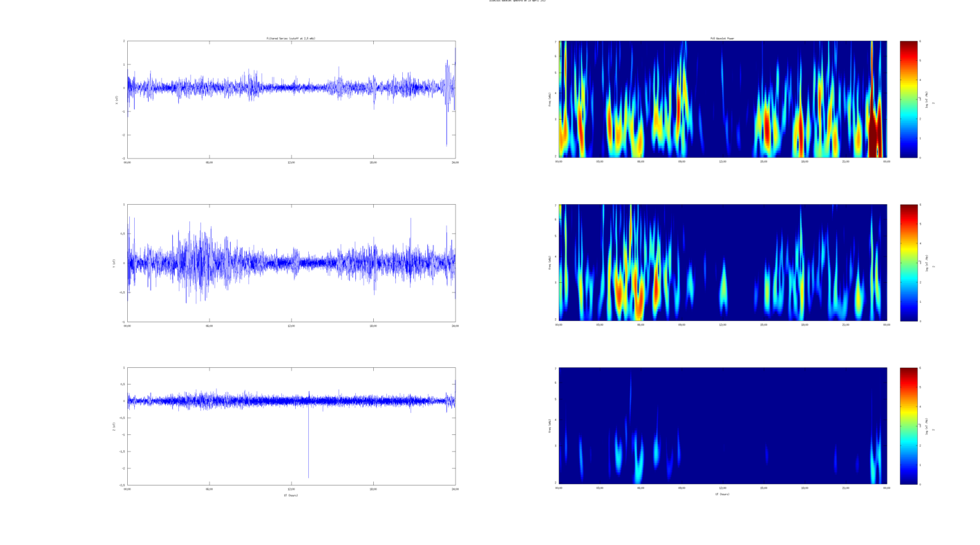Click 'UT (hours)' label under bottom spectrogram
This screenshot has width=980, height=545.
(722, 494)
